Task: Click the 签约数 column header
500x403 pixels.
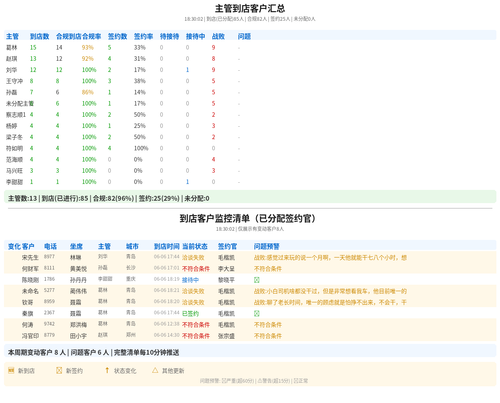Action: (x=117, y=36)
